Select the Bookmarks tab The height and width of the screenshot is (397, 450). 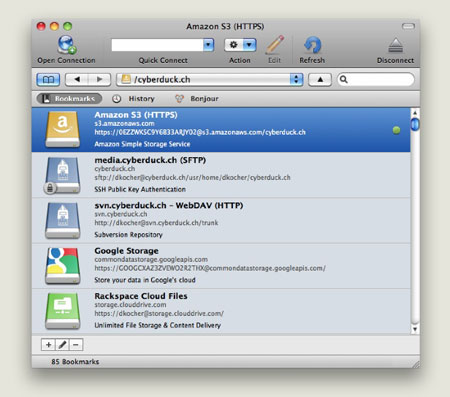69,99
